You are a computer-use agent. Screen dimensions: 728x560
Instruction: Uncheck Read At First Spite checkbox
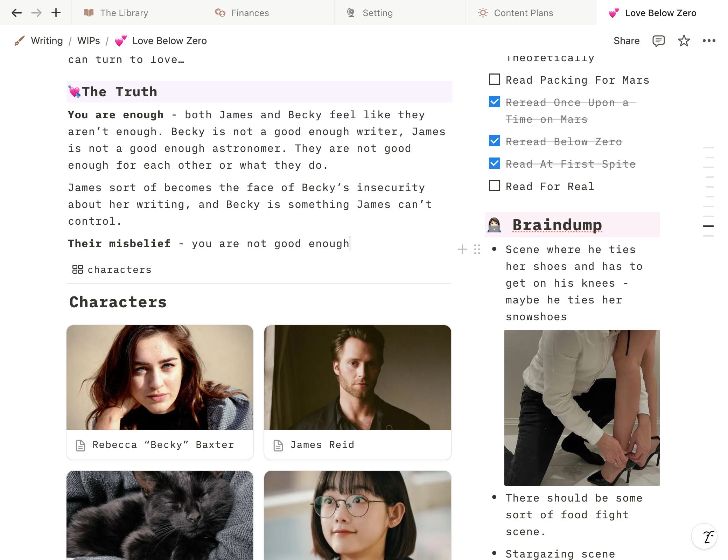pyautogui.click(x=494, y=163)
